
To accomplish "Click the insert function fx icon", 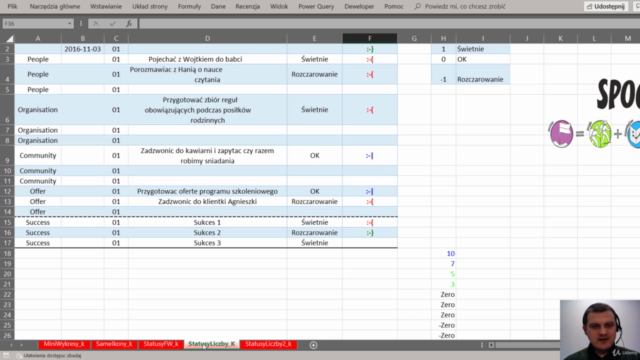I will [x=129, y=24].
